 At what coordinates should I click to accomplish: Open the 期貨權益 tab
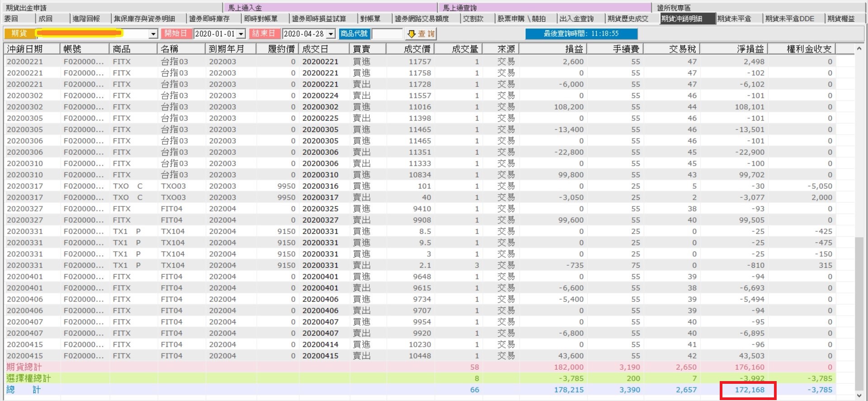pos(845,19)
